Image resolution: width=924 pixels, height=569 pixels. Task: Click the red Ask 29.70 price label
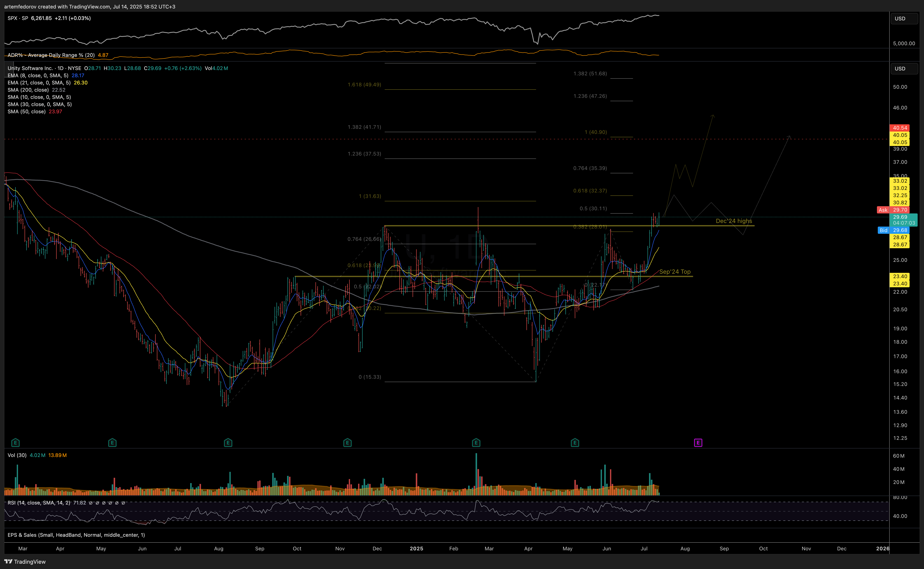coord(893,210)
